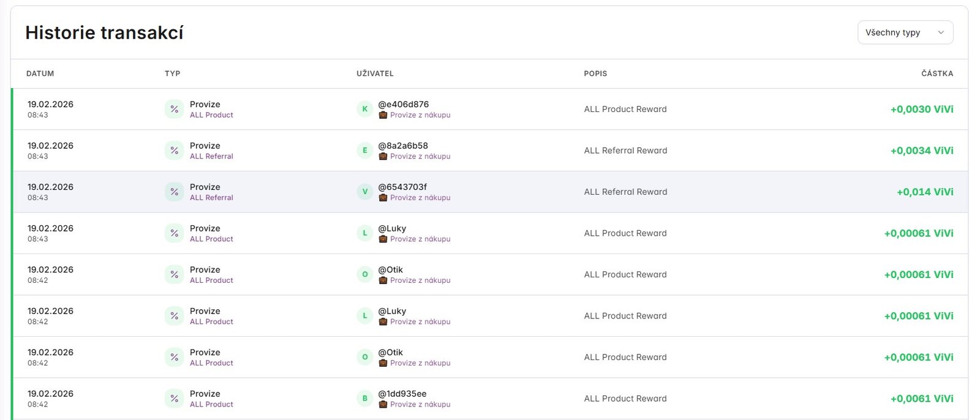Sort by the DATUM column header
The width and height of the screenshot is (980, 420).
point(40,73)
